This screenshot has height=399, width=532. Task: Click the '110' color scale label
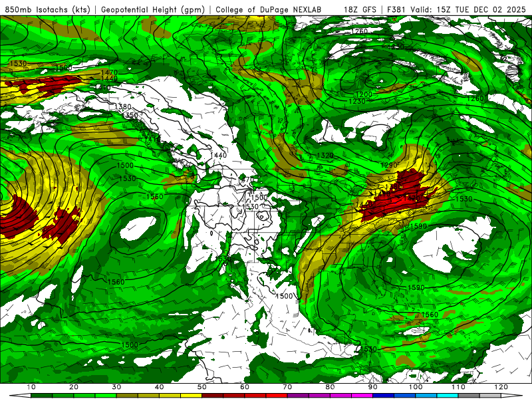[458, 387]
